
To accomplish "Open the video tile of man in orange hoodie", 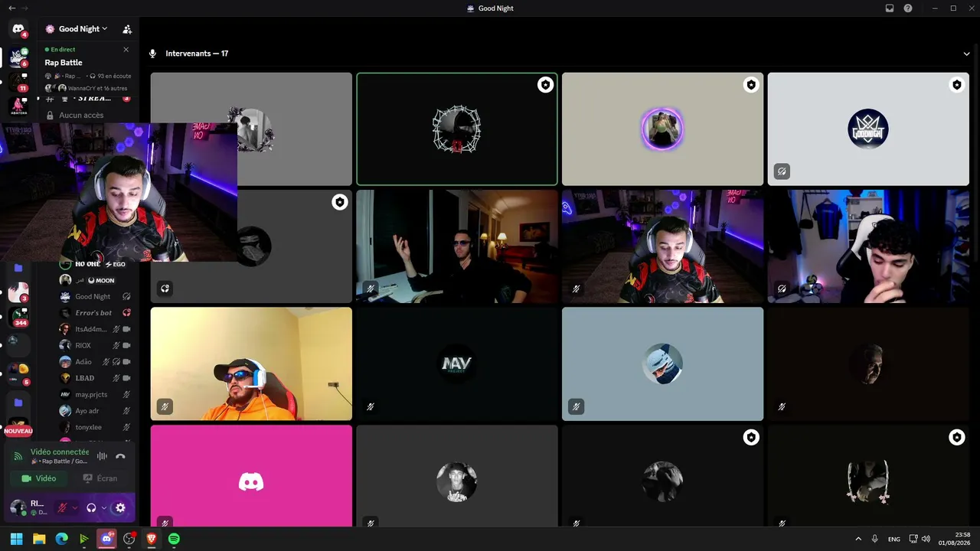I will click(251, 364).
